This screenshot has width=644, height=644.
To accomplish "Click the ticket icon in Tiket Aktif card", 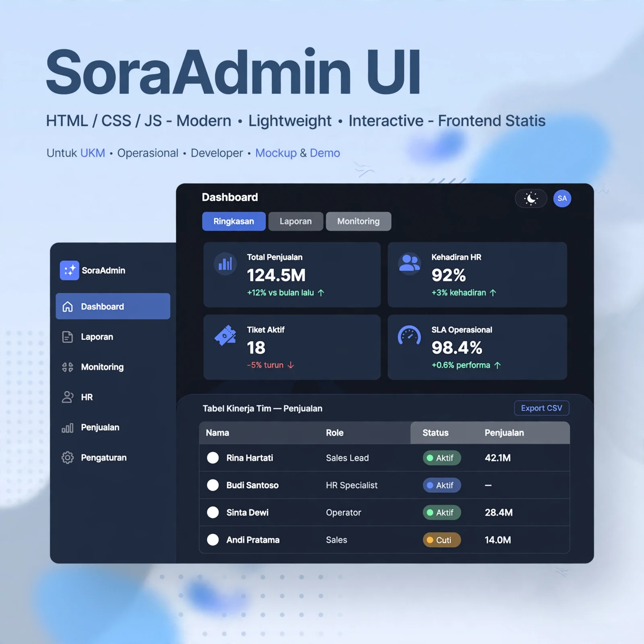I will 225,336.
